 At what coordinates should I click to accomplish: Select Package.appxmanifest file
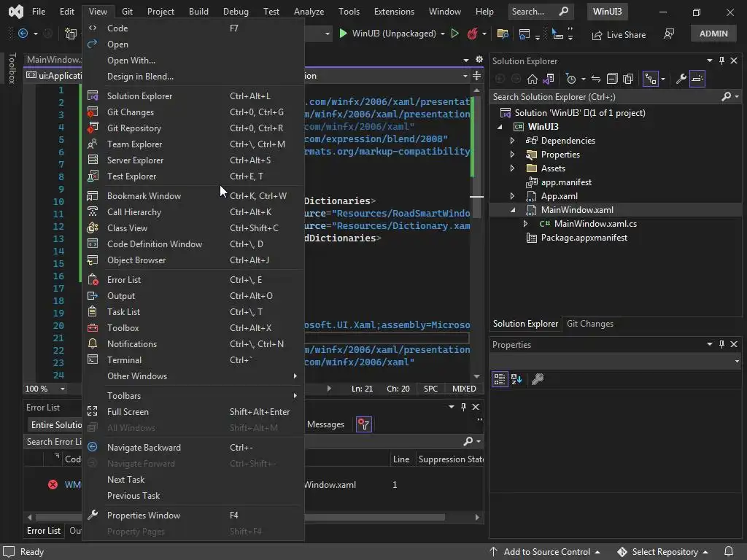pyautogui.click(x=584, y=238)
